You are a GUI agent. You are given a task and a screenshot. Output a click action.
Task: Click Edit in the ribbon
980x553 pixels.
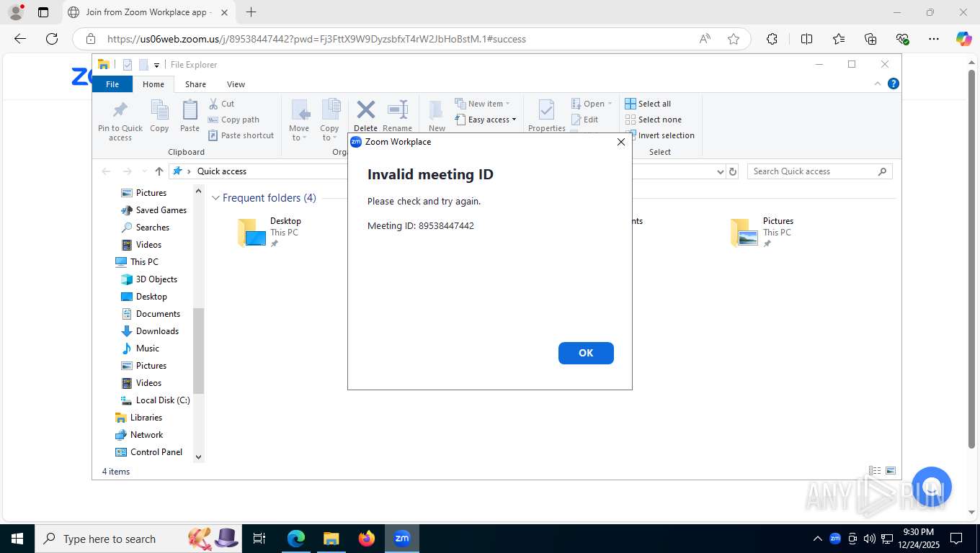585,120
